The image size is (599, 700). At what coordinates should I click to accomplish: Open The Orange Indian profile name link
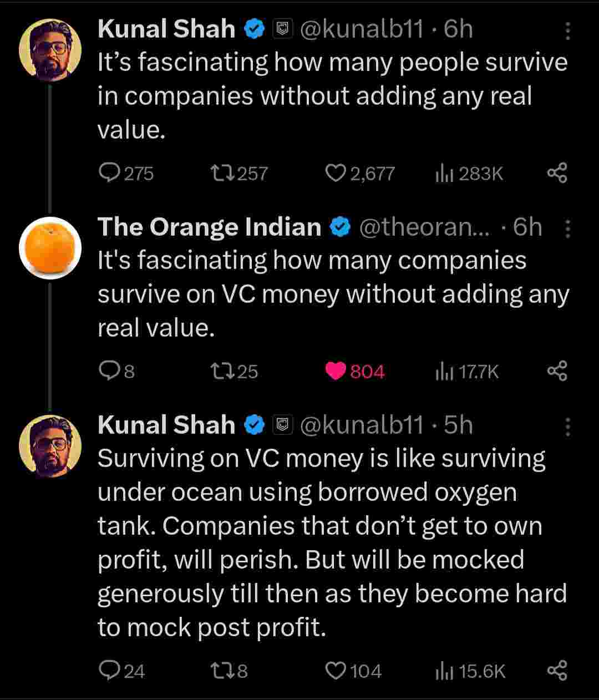[209, 227]
